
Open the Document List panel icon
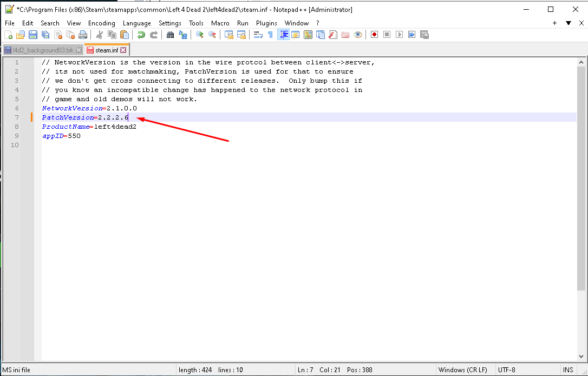pyautogui.click(x=320, y=35)
